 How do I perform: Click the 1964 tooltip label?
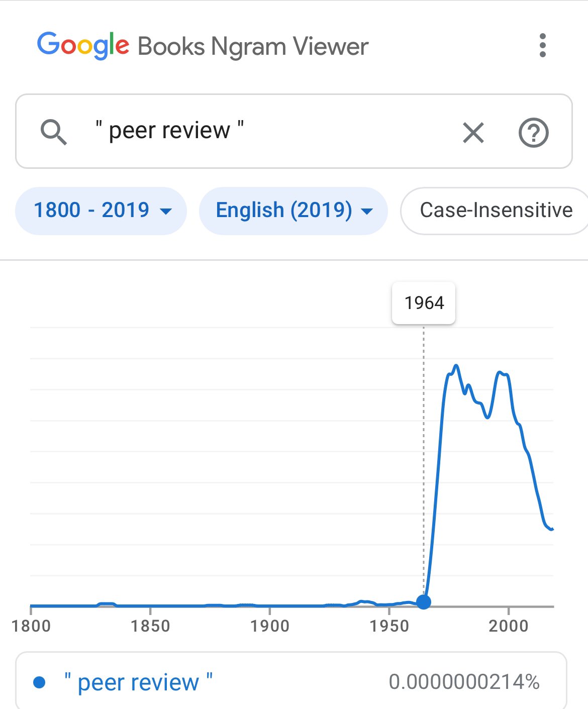point(424,303)
